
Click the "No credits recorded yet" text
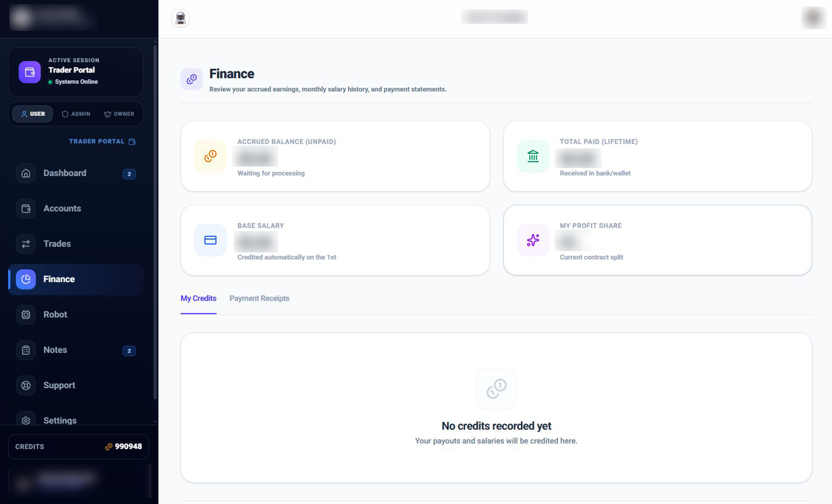pyautogui.click(x=496, y=426)
